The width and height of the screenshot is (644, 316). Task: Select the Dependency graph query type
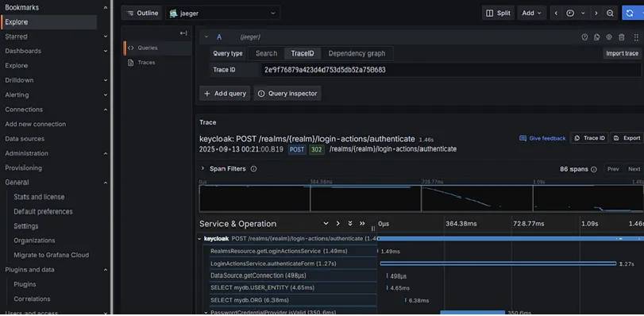tap(357, 53)
